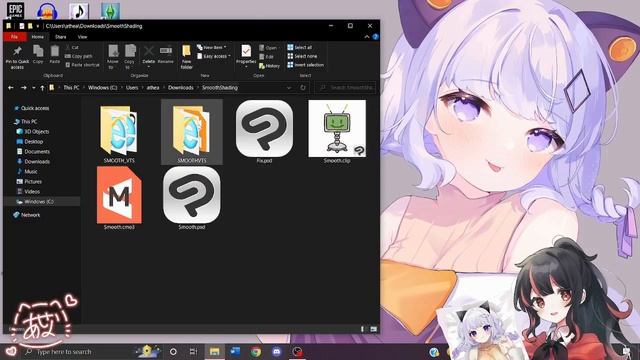Select the Smooth.clip file
This screenshot has width=640, height=360.
[x=337, y=132]
